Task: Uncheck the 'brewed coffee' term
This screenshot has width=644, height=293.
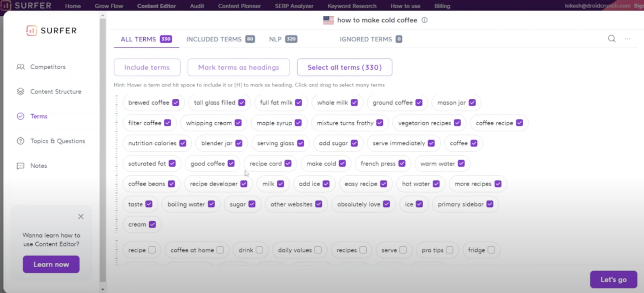Action: [x=175, y=103]
